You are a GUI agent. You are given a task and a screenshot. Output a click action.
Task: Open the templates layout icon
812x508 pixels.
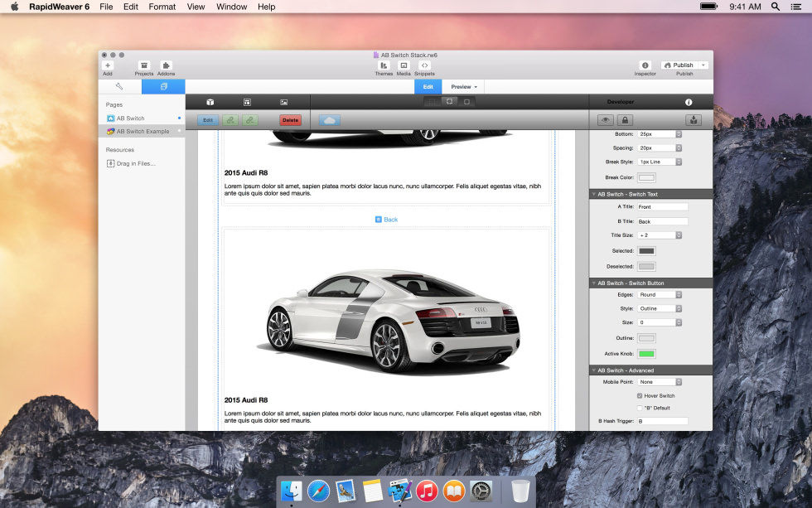click(247, 102)
